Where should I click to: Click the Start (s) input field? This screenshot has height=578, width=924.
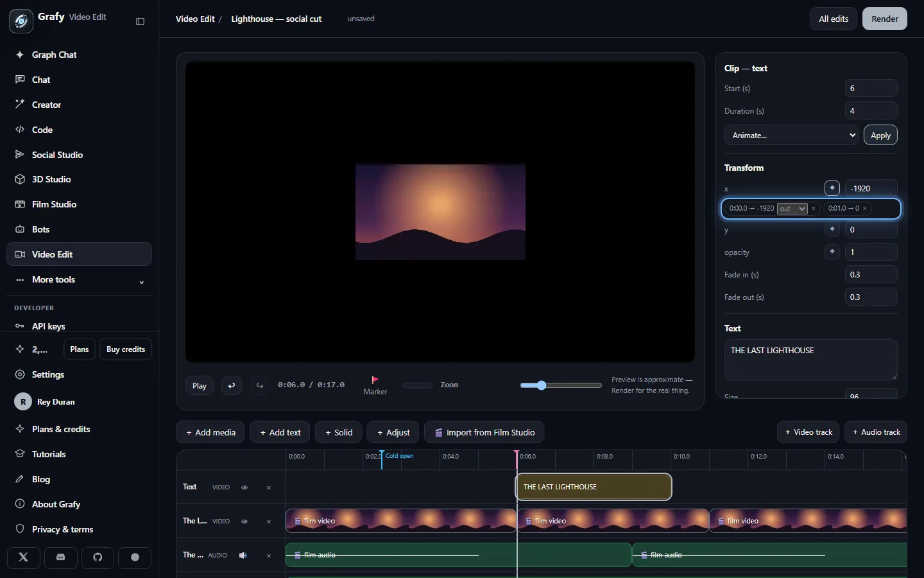[x=871, y=89]
